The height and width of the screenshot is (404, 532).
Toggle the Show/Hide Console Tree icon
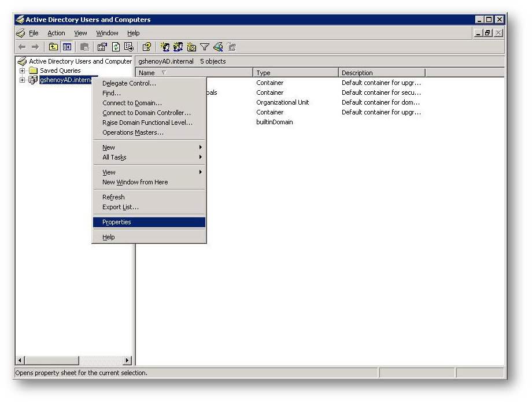[x=67, y=47]
